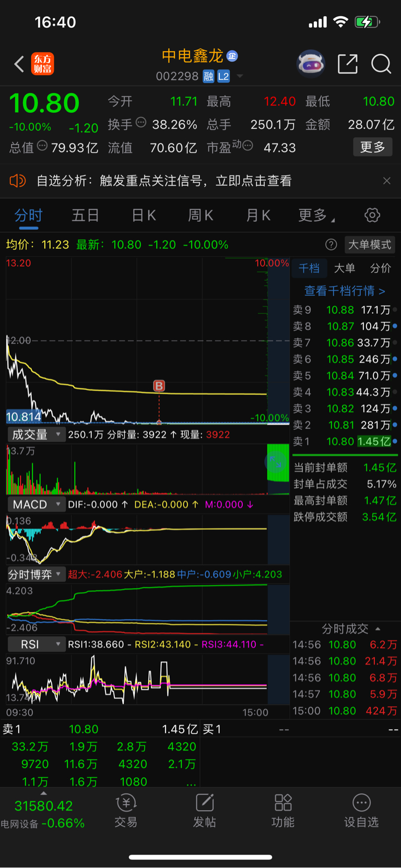Open the 发帖 post icon
This screenshot has width=401, height=868.
coord(204,811)
